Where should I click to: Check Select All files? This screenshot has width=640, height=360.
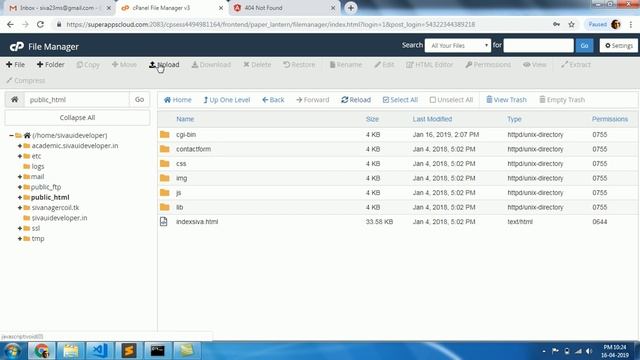[400, 100]
